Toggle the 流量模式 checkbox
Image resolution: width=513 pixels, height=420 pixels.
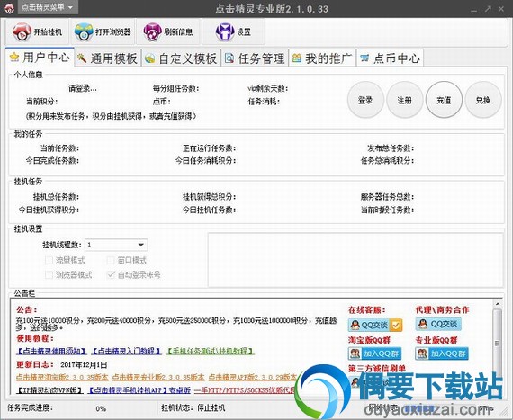[x=49, y=260]
